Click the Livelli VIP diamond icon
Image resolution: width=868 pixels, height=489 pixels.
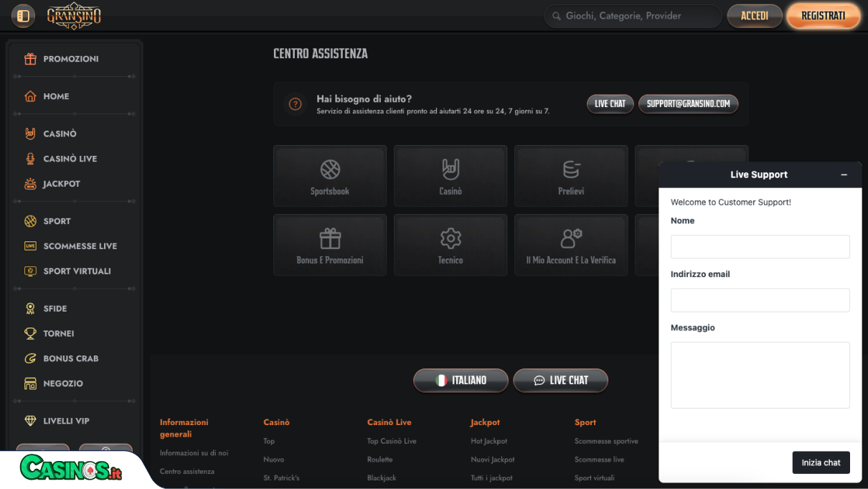[x=30, y=421]
